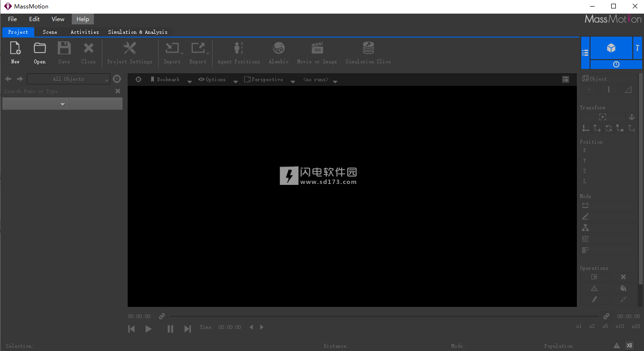Set playback speed to x1

(x=579, y=327)
